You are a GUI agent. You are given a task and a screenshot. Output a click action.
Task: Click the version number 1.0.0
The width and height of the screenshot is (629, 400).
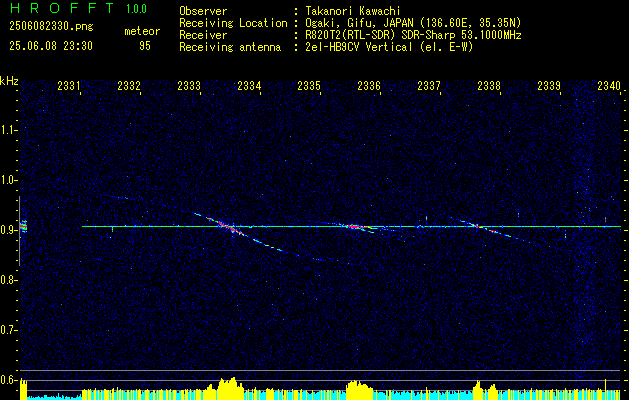tap(136, 9)
